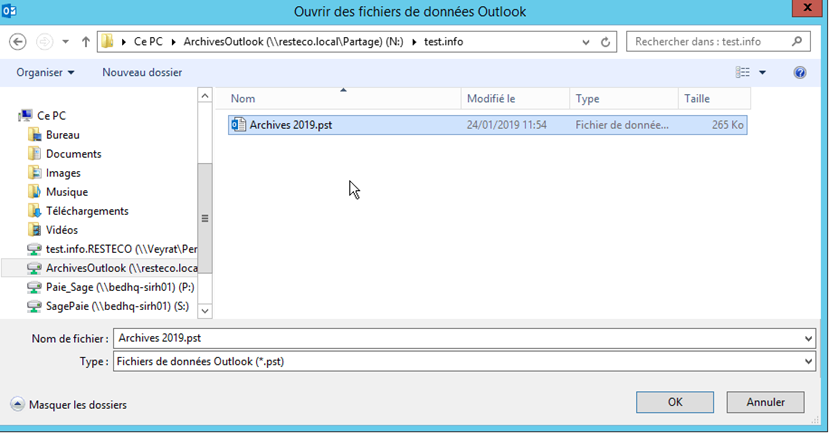Open Téléchargements folder in navigation tree
This screenshot has width=829, height=434.
87,211
